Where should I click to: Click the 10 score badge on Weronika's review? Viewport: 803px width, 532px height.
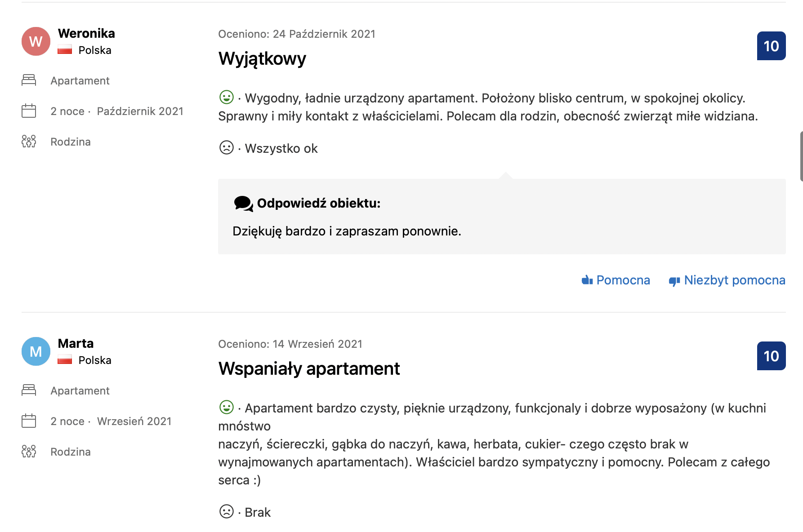tap(771, 46)
